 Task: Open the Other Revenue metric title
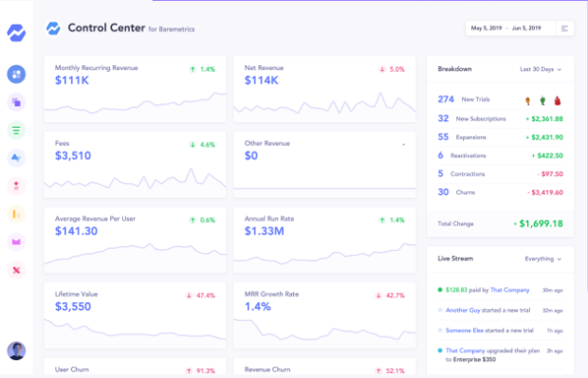267,143
